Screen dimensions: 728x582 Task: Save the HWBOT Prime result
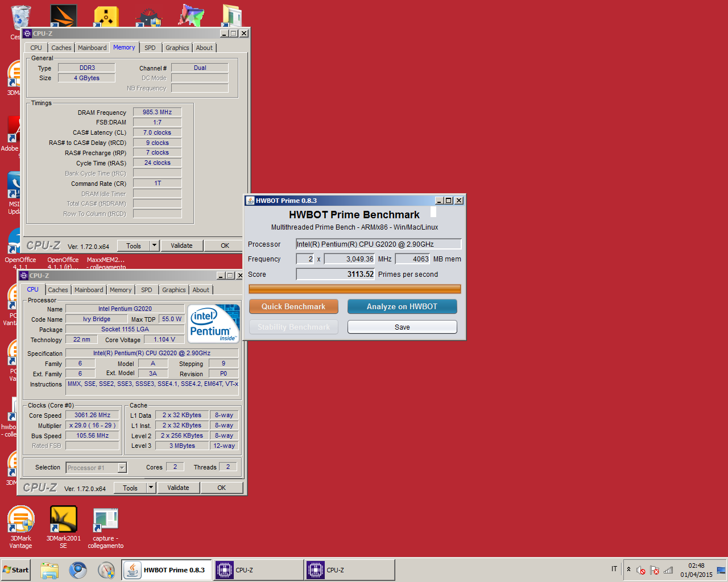[402, 327]
